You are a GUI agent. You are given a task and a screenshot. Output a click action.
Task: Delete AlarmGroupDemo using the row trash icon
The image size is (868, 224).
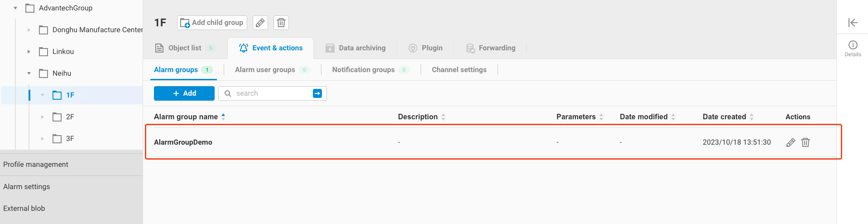pyautogui.click(x=806, y=142)
